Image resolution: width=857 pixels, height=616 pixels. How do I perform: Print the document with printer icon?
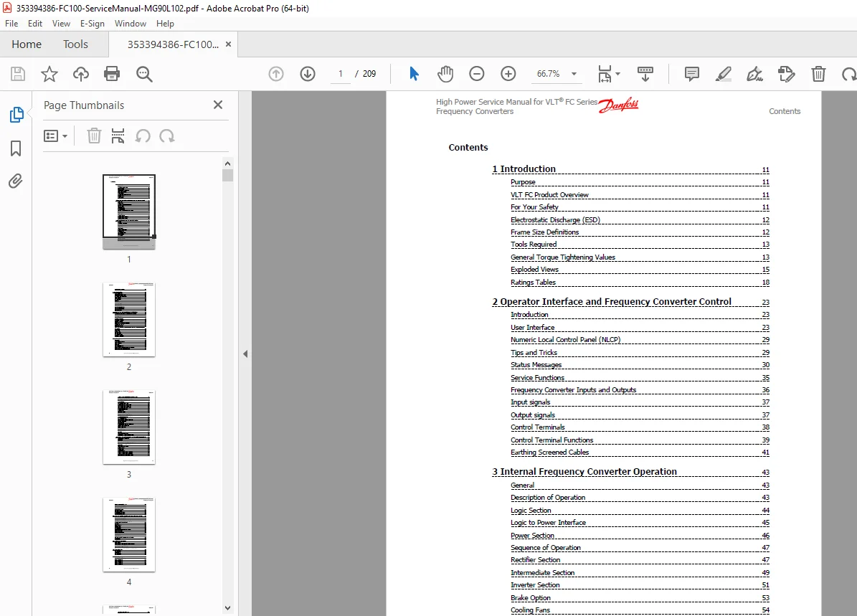click(x=112, y=74)
